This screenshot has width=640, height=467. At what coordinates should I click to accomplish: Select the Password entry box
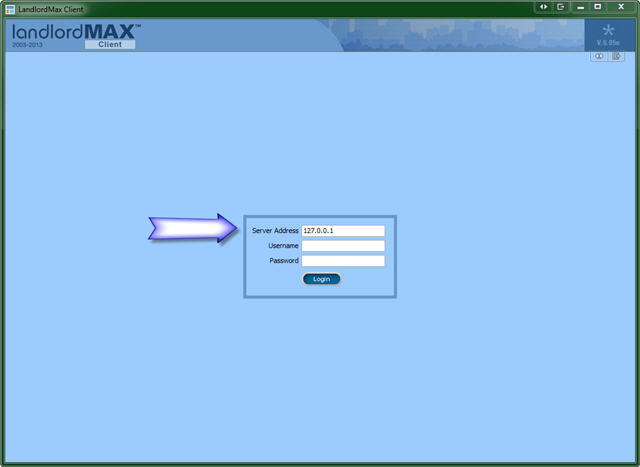(343, 261)
